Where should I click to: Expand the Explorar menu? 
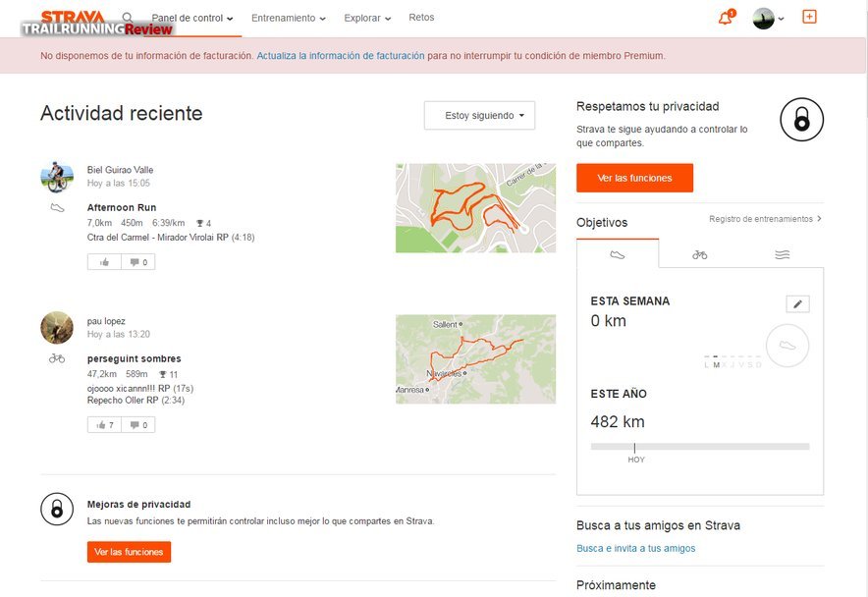pos(367,19)
